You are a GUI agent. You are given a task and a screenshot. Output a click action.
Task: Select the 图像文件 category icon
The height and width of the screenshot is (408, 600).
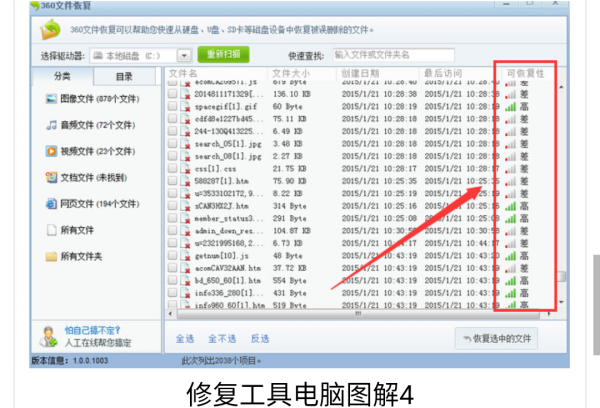(x=51, y=99)
